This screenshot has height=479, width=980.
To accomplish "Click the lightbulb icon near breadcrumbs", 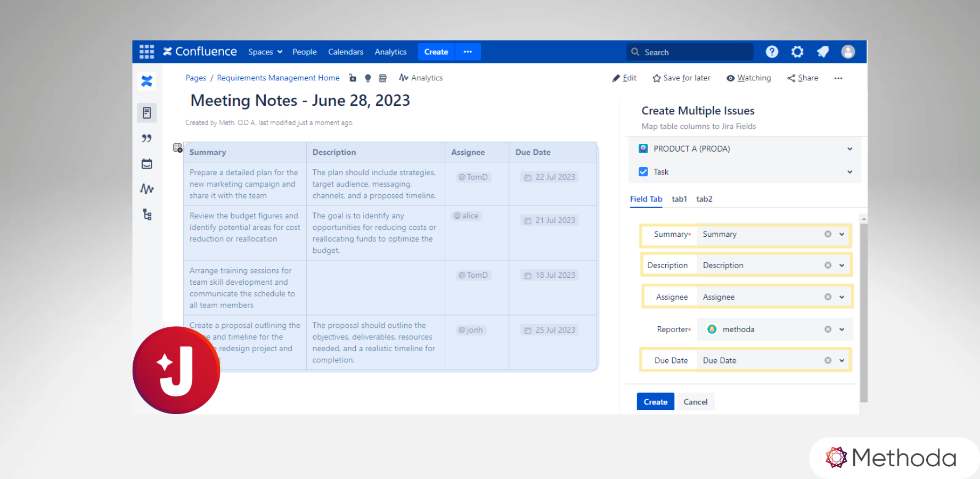I will [x=367, y=78].
